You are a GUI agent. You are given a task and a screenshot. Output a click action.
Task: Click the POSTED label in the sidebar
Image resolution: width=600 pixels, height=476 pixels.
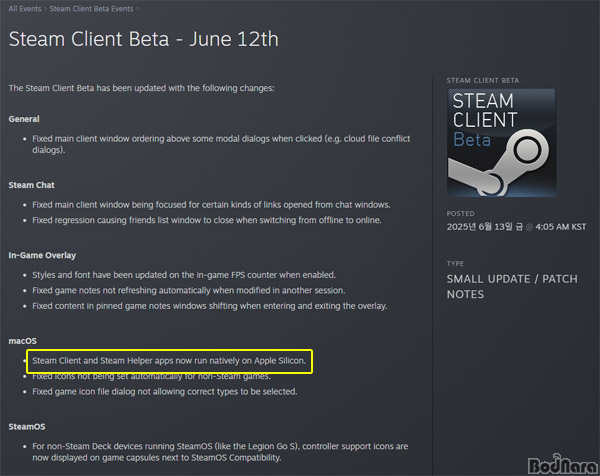pyautogui.click(x=460, y=214)
